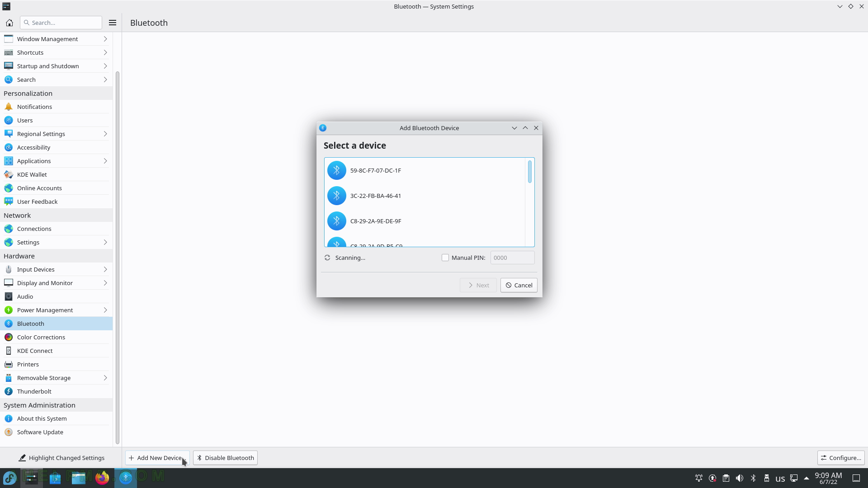Click the Printers icon
Image resolution: width=868 pixels, height=488 pixels.
click(9, 364)
